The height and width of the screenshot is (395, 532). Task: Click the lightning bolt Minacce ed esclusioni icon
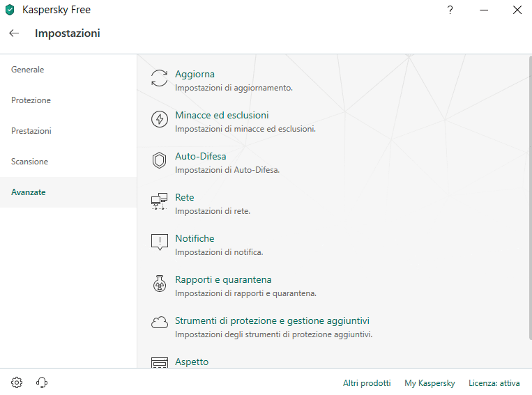pyautogui.click(x=160, y=119)
